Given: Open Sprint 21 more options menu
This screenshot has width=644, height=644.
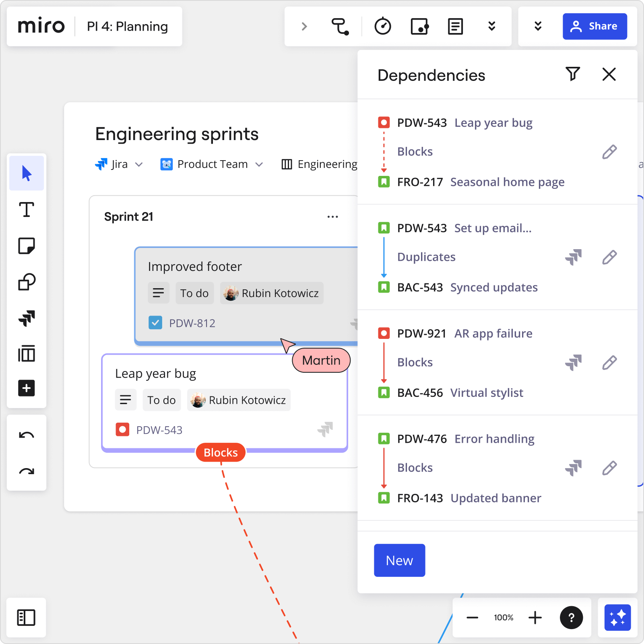Looking at the screenshot, I should [x=332, y=217].
